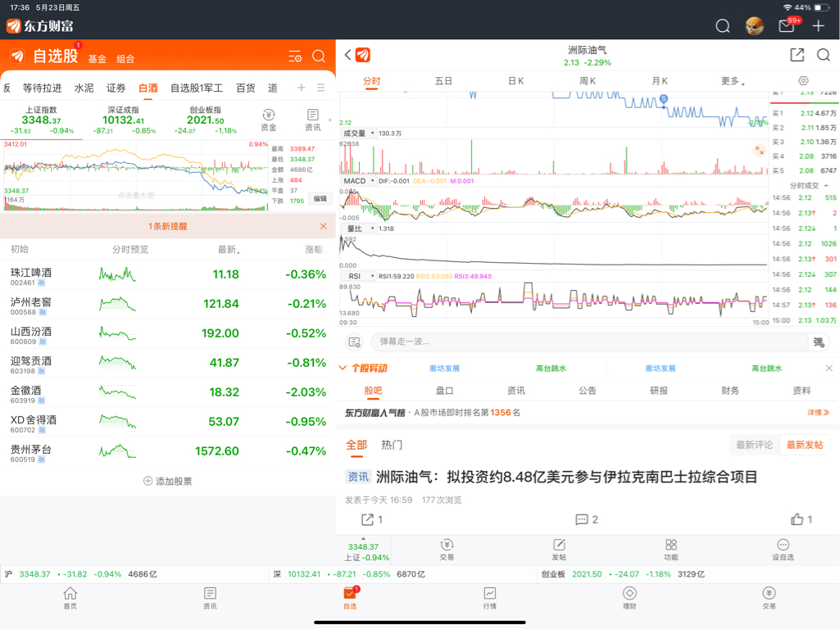Go to 首页 in bottom navigation
840x629 pixels.
pos(70,598)
